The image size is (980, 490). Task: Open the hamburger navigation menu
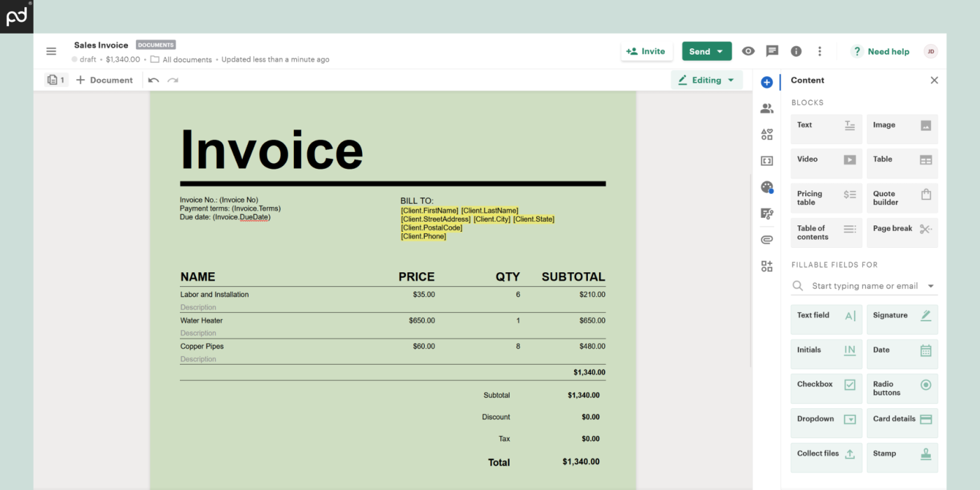51,50
